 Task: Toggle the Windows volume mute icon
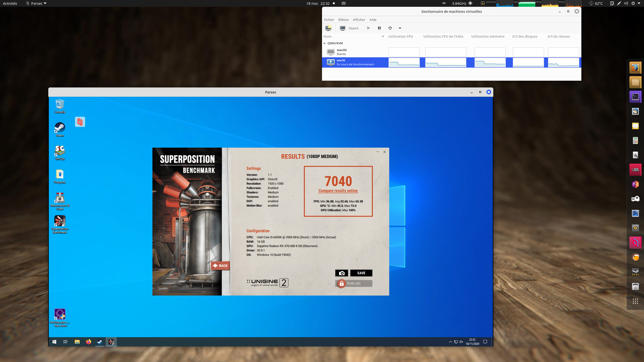461,342
